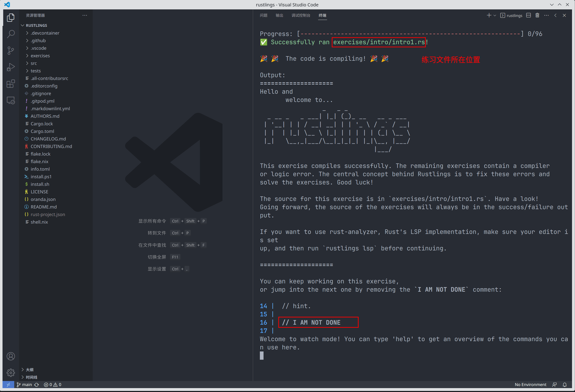This screenshot has width=575, height=392.
Task: Open the CHANGELOG.md file
Action: coord(56,139)
